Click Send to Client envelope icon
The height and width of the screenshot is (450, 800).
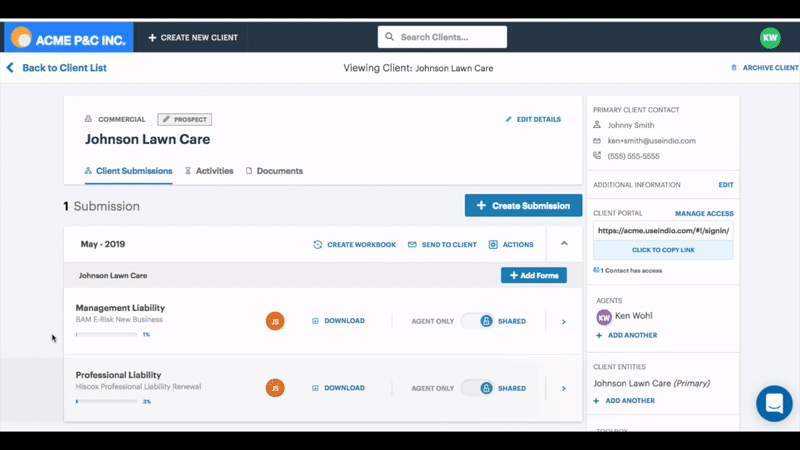(x=412, y=244)
